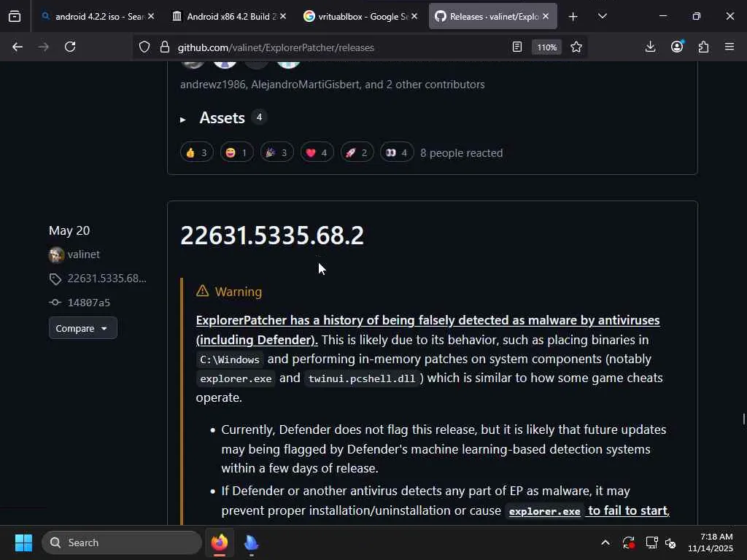Close the android 4.2.2 iso tab
Screen dimensions: 747x560
click(x=151, y=17)
